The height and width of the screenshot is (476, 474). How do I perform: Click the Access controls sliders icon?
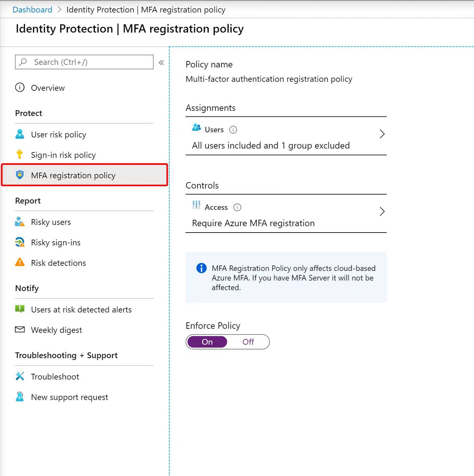196,205
